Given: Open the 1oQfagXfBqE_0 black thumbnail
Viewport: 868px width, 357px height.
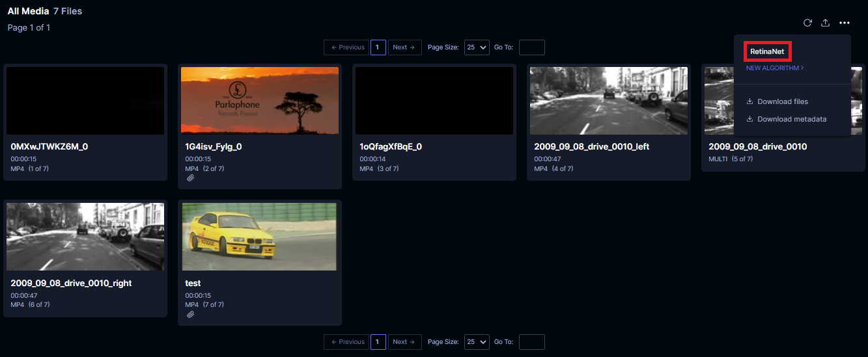Looking at the screenshot, I should tap(434, 101).
